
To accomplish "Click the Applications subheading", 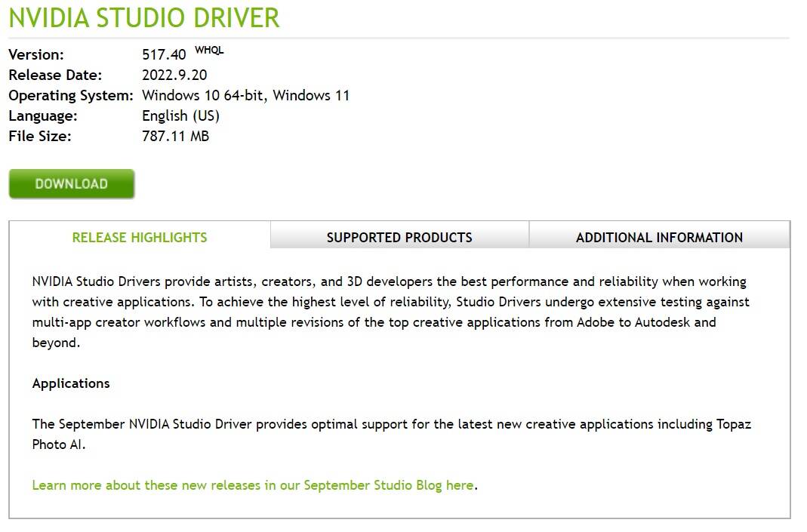I will point(71,383).
